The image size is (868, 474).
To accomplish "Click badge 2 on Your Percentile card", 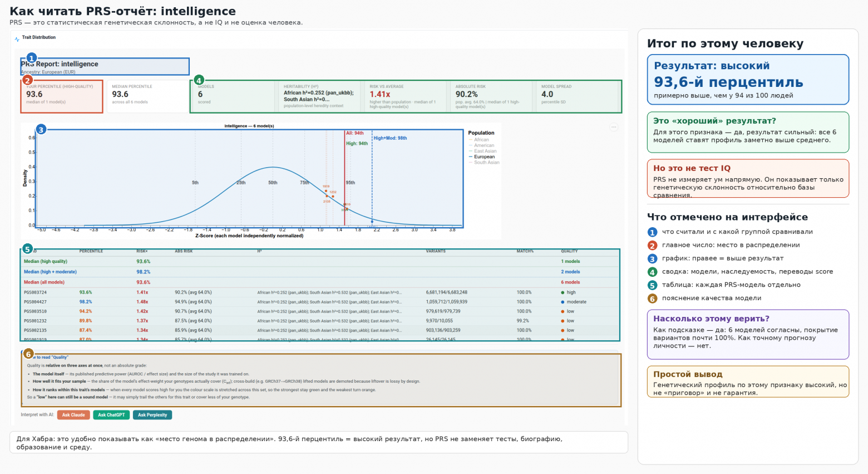I will point(27,80).
